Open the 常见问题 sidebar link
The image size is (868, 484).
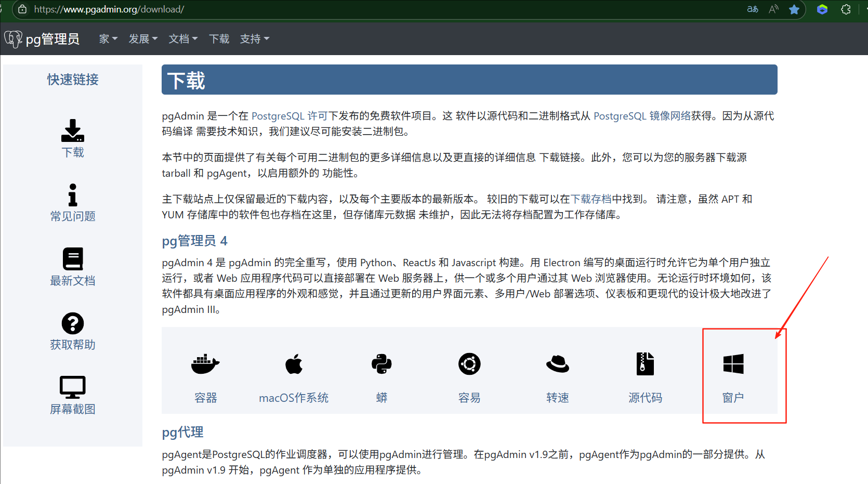pyautogui.click(x=73, y=216)
